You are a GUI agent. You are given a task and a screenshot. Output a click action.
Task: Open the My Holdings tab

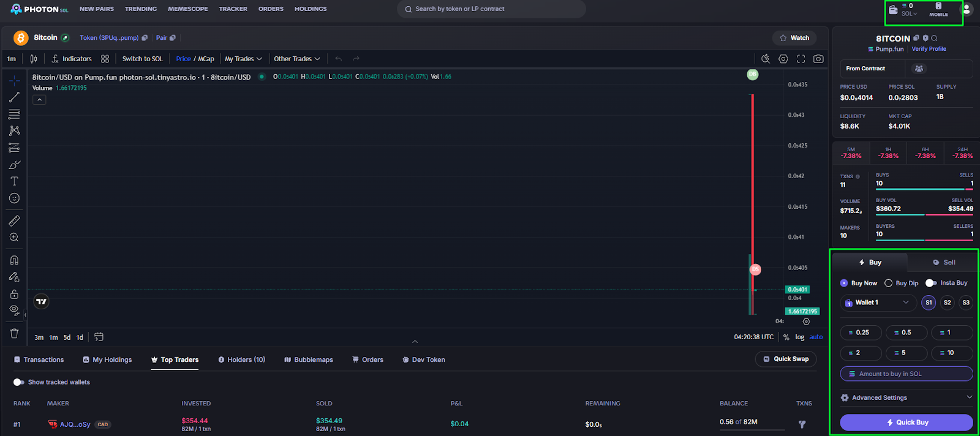click(x=107, y=359)
